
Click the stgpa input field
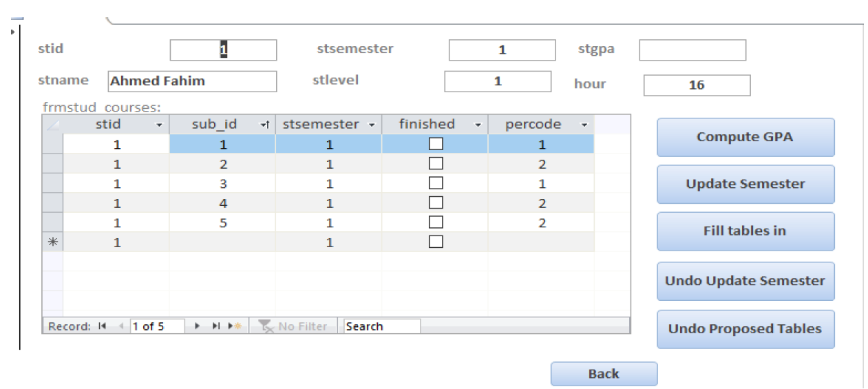692,50
